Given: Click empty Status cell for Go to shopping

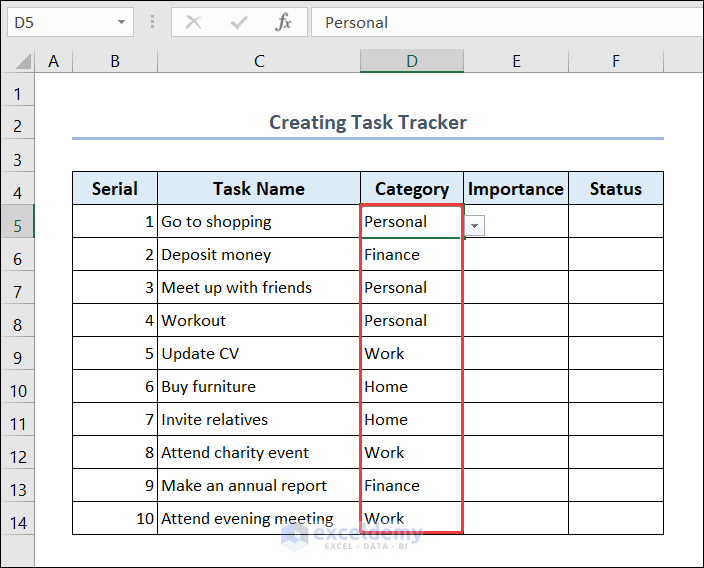Looking at the screenshot, I should click(616, 221).
